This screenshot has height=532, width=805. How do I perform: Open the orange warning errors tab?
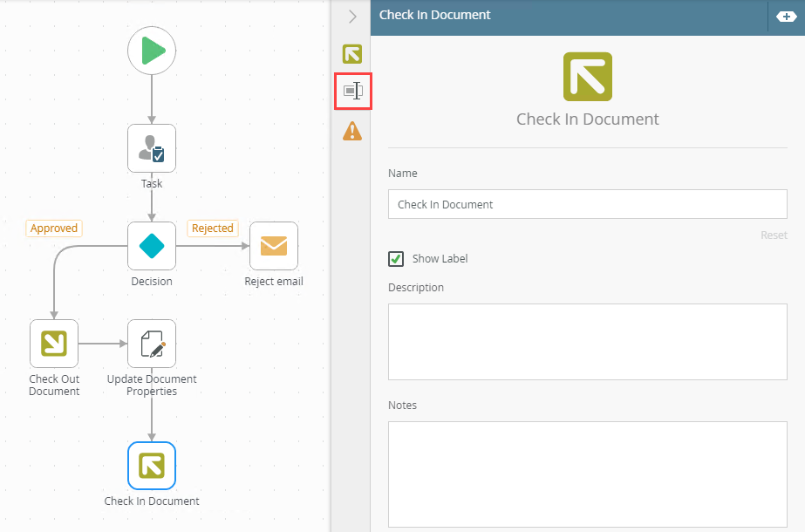point(352,132)
